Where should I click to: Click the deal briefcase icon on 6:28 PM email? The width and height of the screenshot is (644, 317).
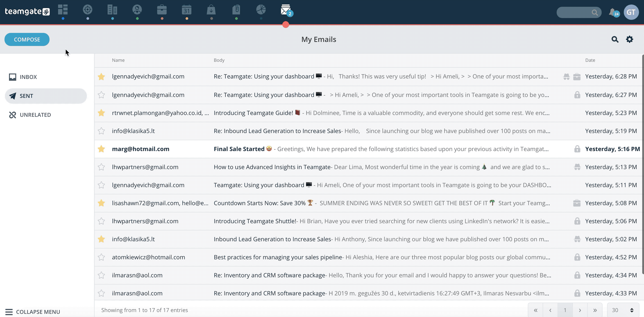pyautogui.click(x=577, y=76)
